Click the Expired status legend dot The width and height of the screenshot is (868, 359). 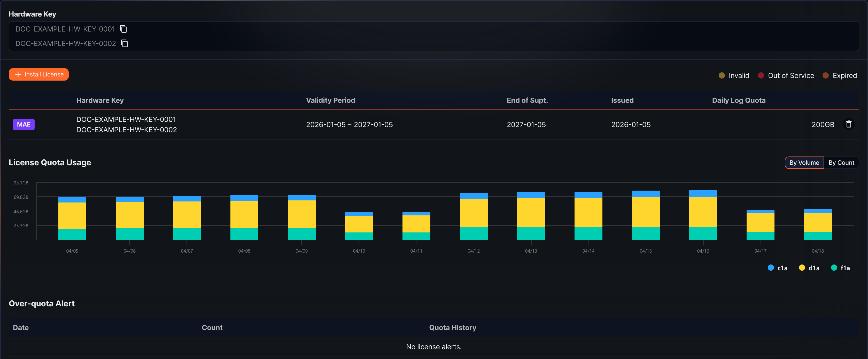pyautogui.click(x=826, y=75)
